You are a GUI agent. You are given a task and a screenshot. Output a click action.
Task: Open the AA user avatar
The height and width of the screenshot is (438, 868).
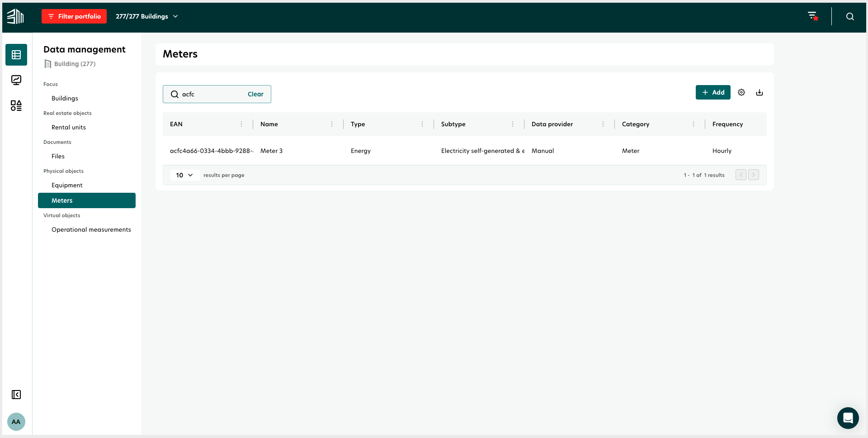(x=16, y=422)
